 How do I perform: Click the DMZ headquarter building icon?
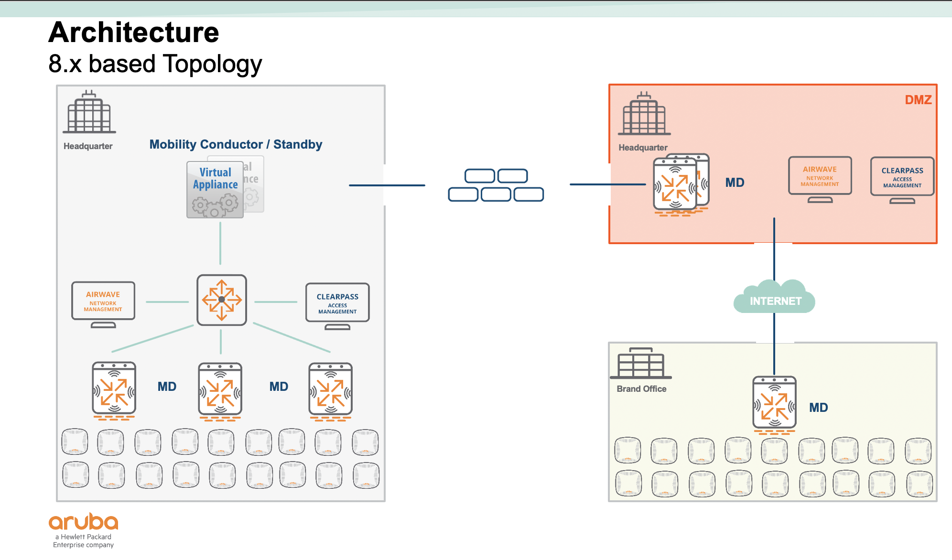[x=644, y=114]
